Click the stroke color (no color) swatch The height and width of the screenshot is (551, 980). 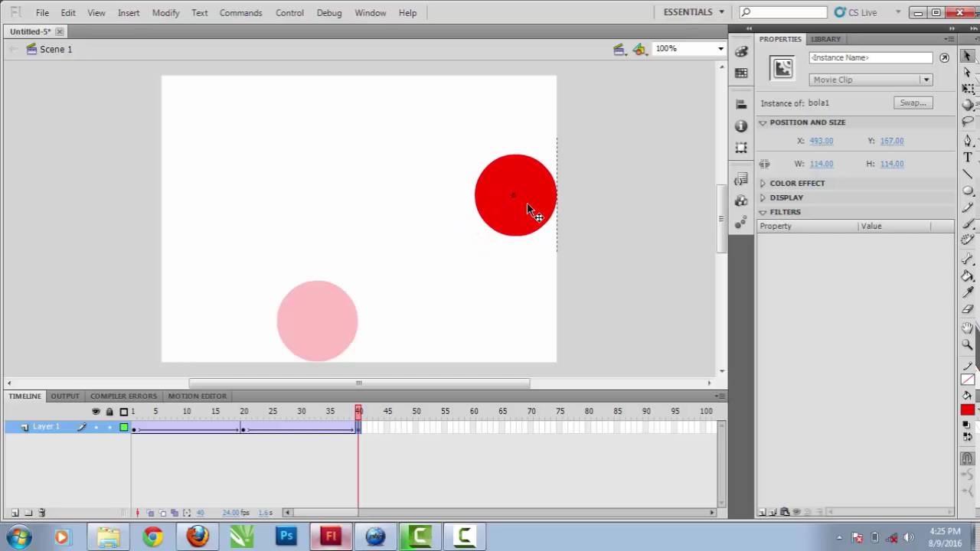pos(968,380)
